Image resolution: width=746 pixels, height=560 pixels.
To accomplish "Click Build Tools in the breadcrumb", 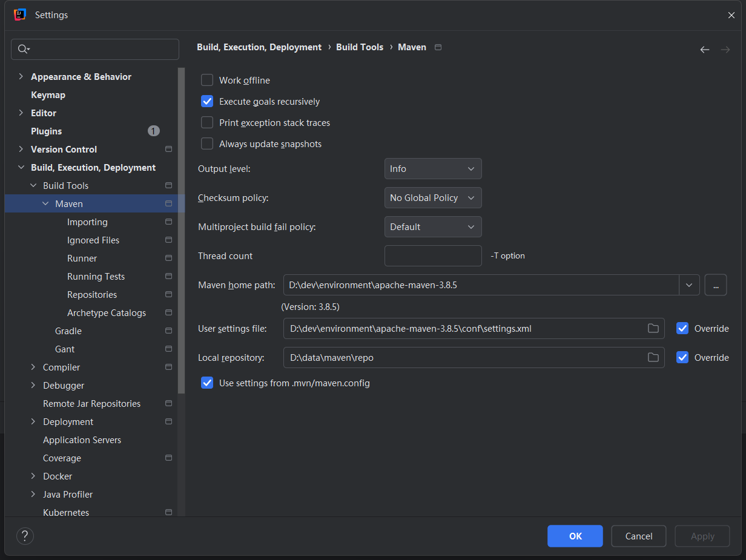I will [360, 47].
